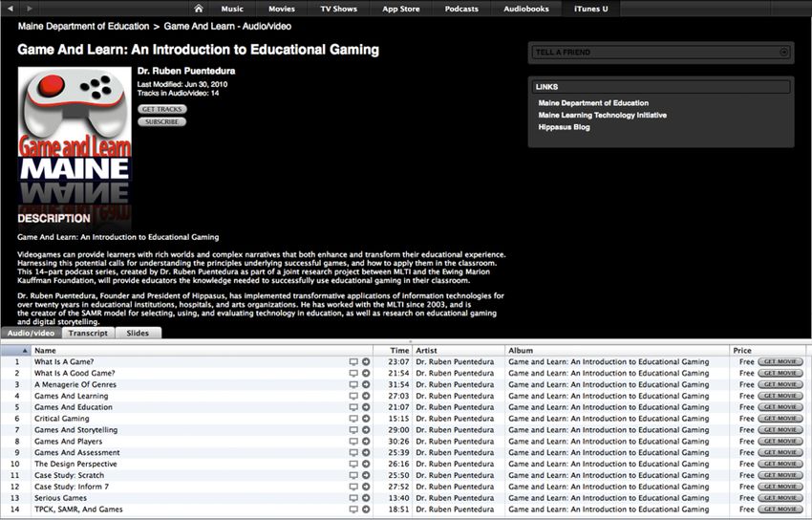Click the video icon for What Is A Game?
The height and width of the screenshot is (520, 812).
click(x=353, y=362)
